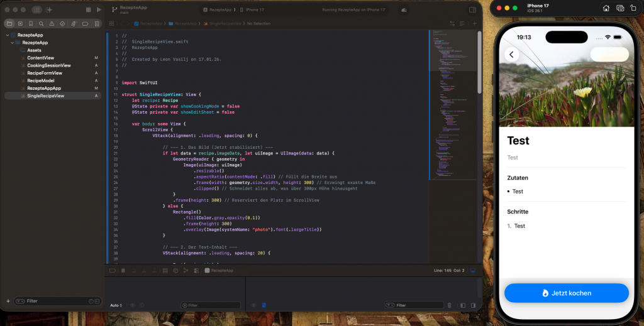The height and width of the screenshot is (326, 644).
Task: Open the Find navigator magnifier icon
Action: point(41,23)
